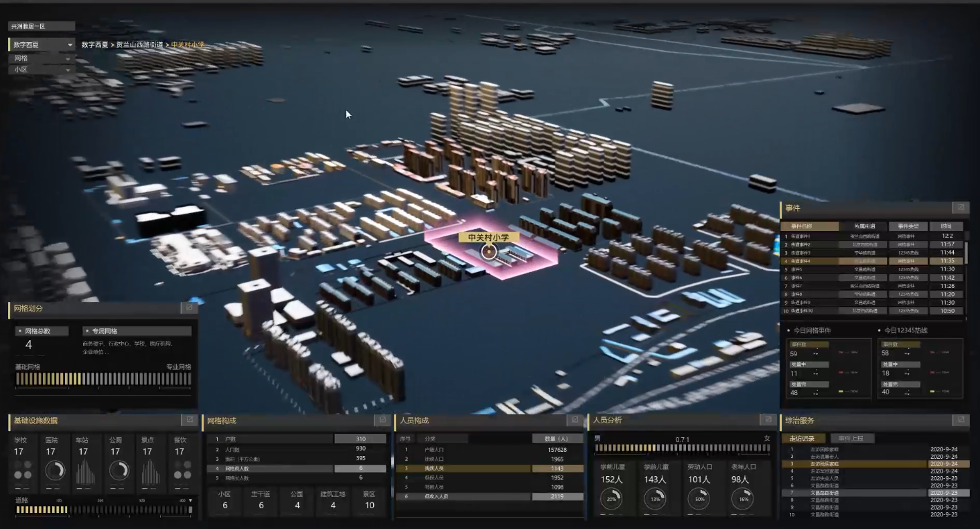980x529 pixels.
Task: Switch to the 事件上报 tab
Action: click(852, 439)
